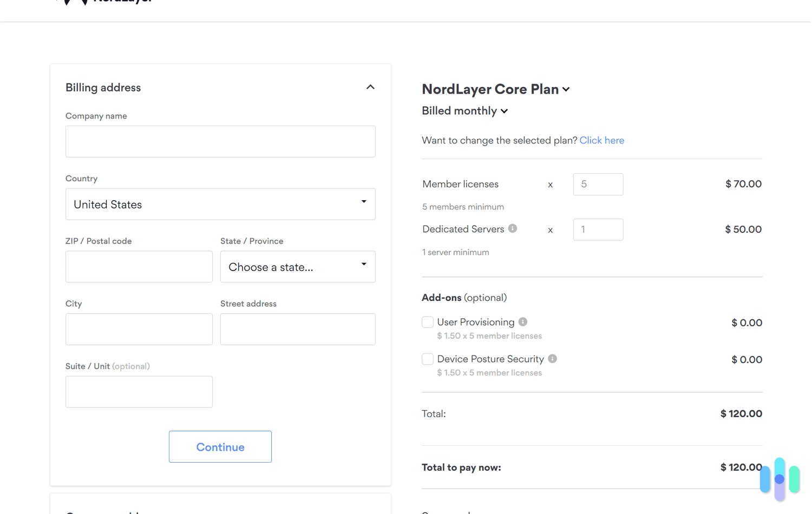
Task: Click the Street address field
Action: (297, 329)
